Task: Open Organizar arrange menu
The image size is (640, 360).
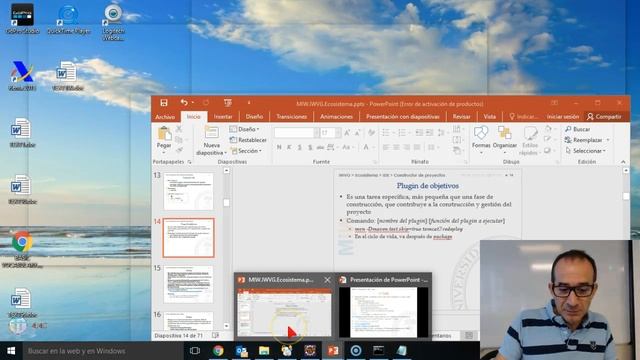Action: click(x=505, y=140)
